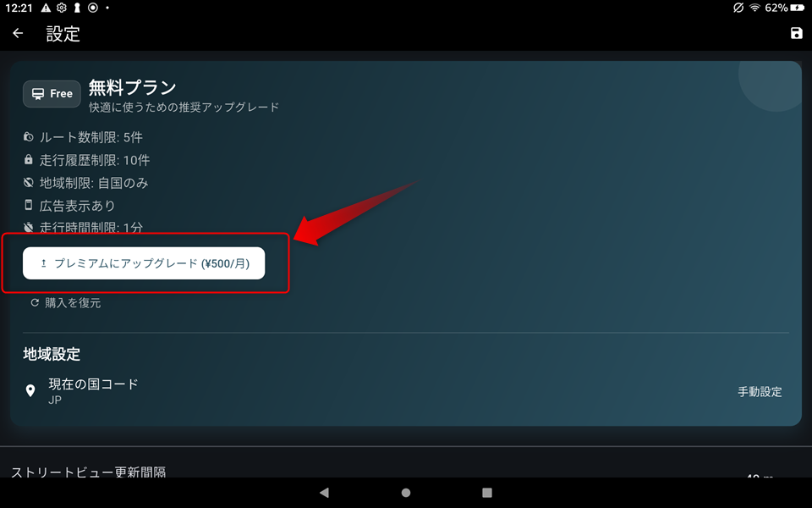Tap the Android back navigation triangle
Screen dimensions: 812x508
(325, 492)
